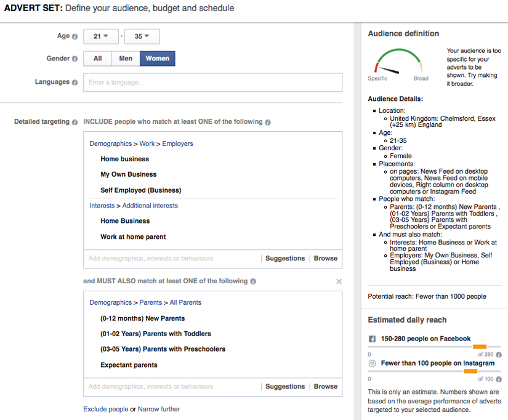Select Women gender option
This screenshot has height=420, width=508.
[158, 59]
